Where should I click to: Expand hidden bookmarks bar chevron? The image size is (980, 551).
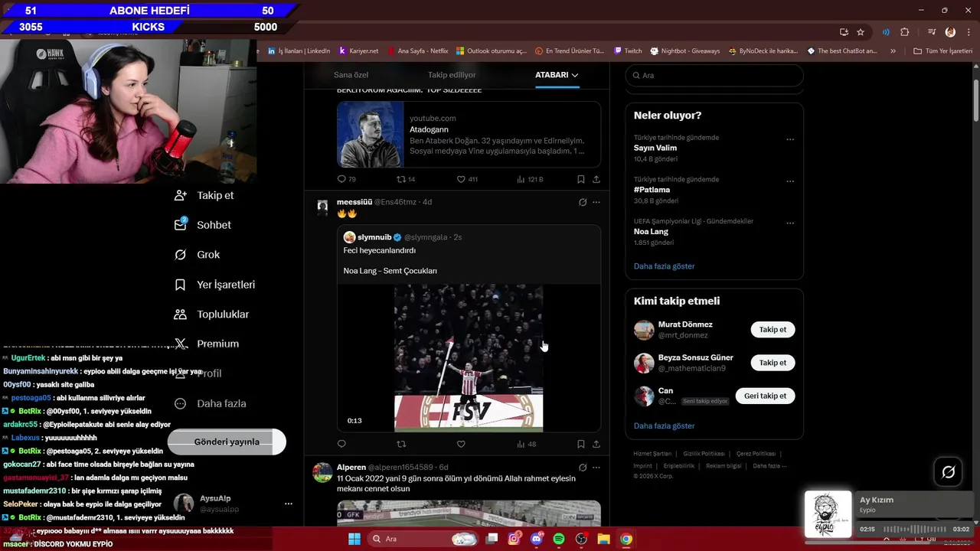pos(893,51)
